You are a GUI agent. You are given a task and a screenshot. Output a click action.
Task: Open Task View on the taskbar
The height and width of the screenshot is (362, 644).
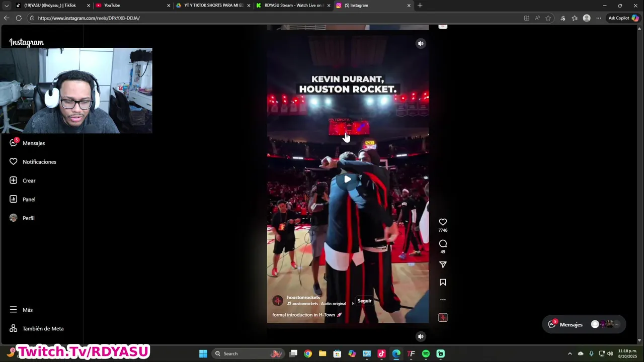[293, 353]
